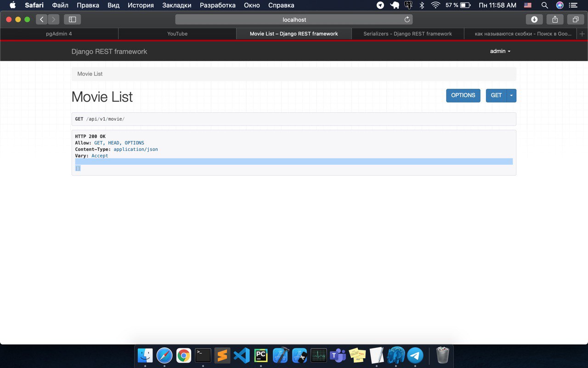The height and width of the screenshot is (368, 588).
Task: Open Visual Studio Code from the Dock
Action: [242, 355]
